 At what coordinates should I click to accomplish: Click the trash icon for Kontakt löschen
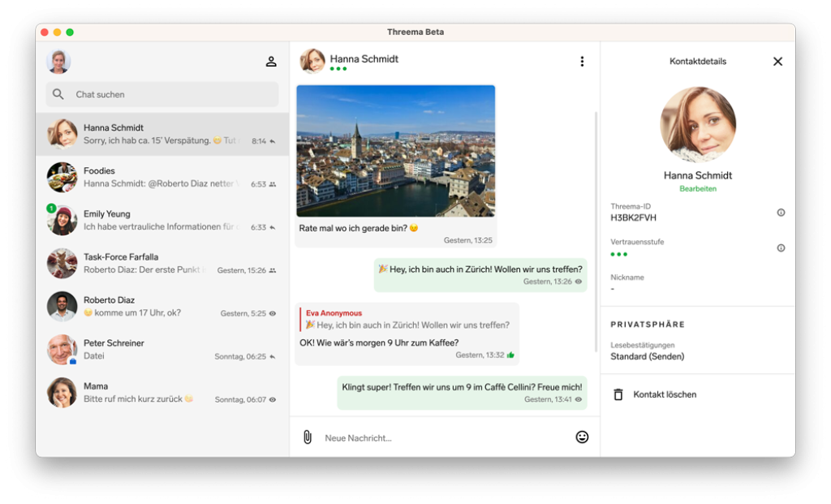point(618,394)
